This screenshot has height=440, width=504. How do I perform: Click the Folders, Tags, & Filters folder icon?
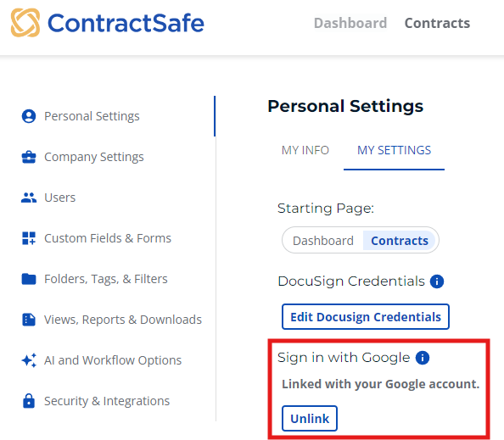tap(29, 279)
